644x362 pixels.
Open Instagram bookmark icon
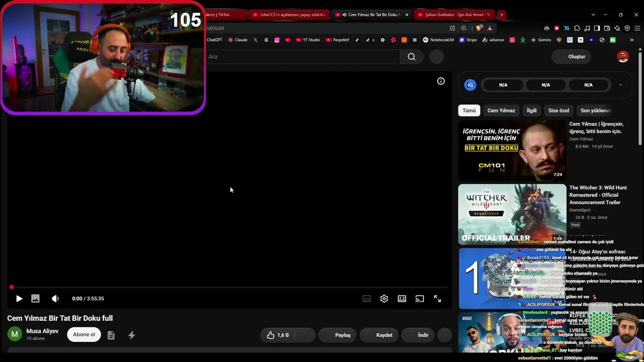click(x=277, y=40)
